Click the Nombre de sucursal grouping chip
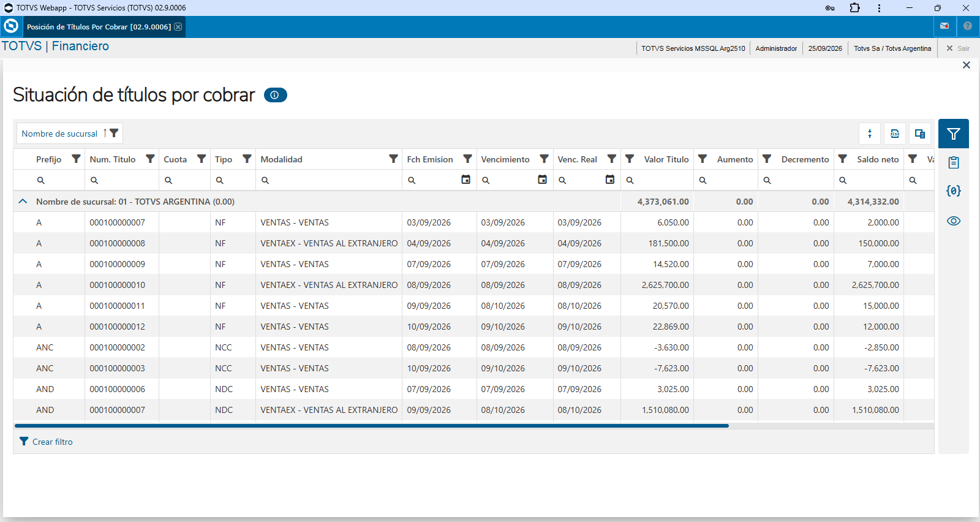 point(70,134)
